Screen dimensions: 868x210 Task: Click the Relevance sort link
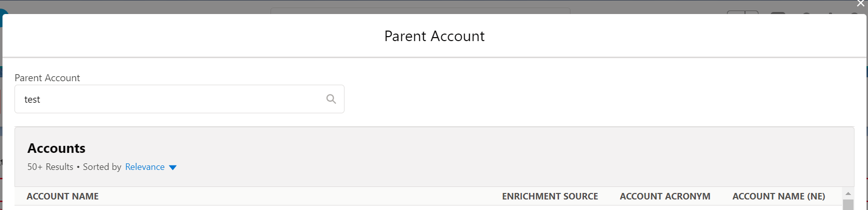pos(144,167)
